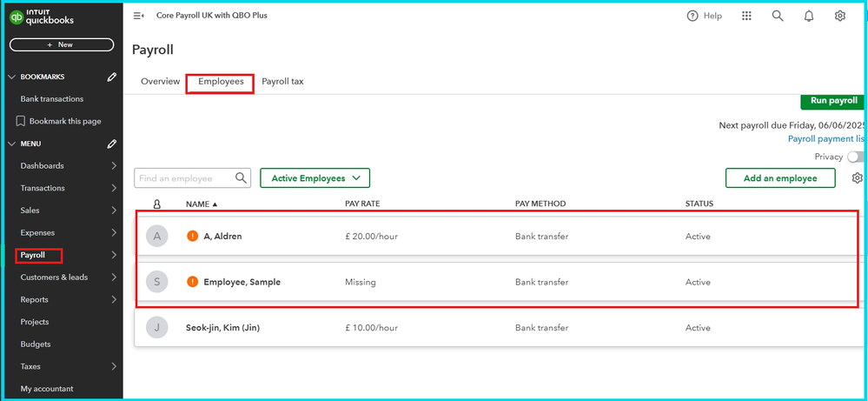This screenshot has width=868, height=401.
Task: Collapse the BOOKMARKS section
Action: tap(12, 77)
